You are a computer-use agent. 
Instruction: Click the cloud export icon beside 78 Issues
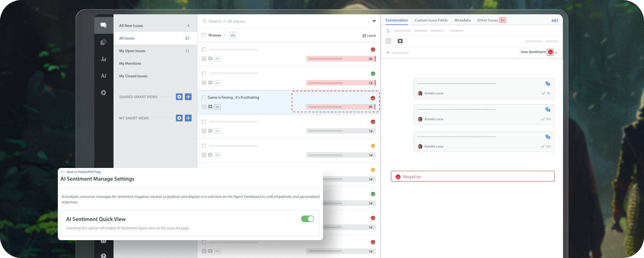(x=233, y=35)
